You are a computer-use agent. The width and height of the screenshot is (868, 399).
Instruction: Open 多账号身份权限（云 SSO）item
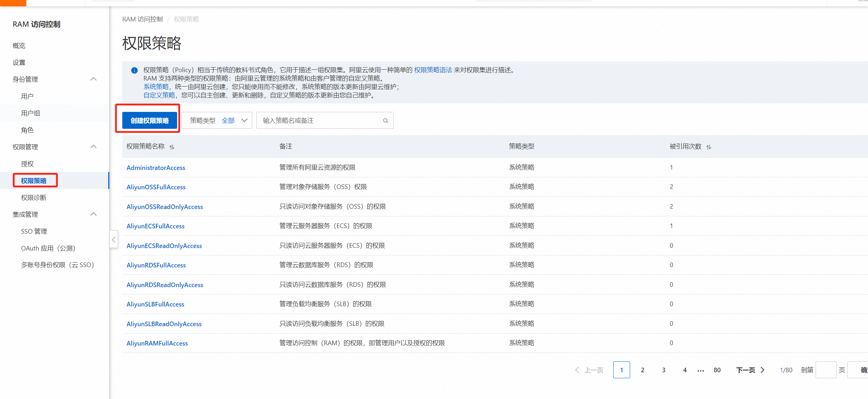point(58,265)
